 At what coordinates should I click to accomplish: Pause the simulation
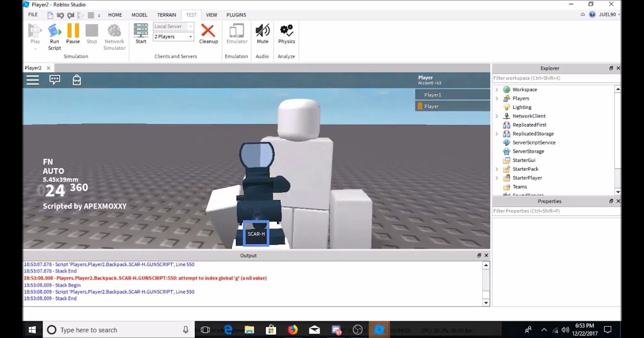tap(73, 34)
